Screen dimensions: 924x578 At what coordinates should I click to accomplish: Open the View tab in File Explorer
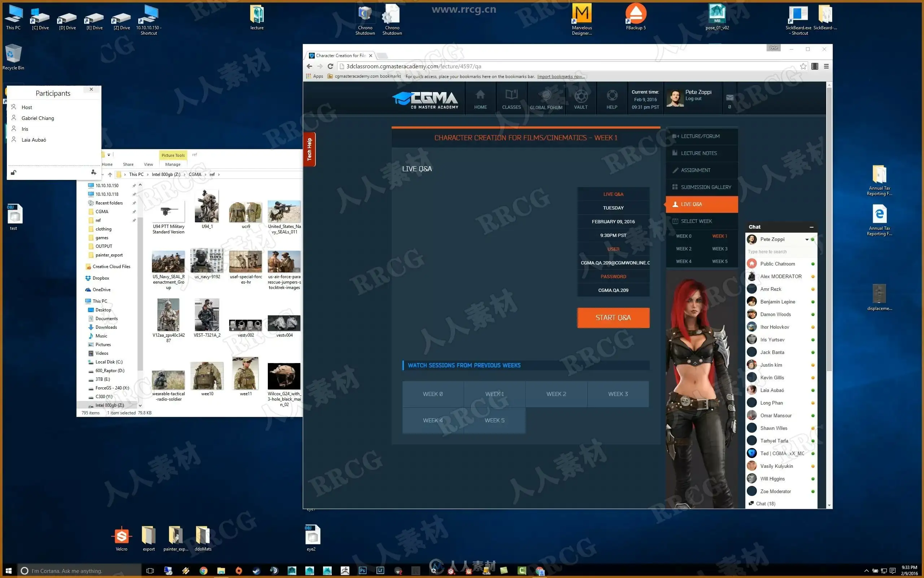149,164
